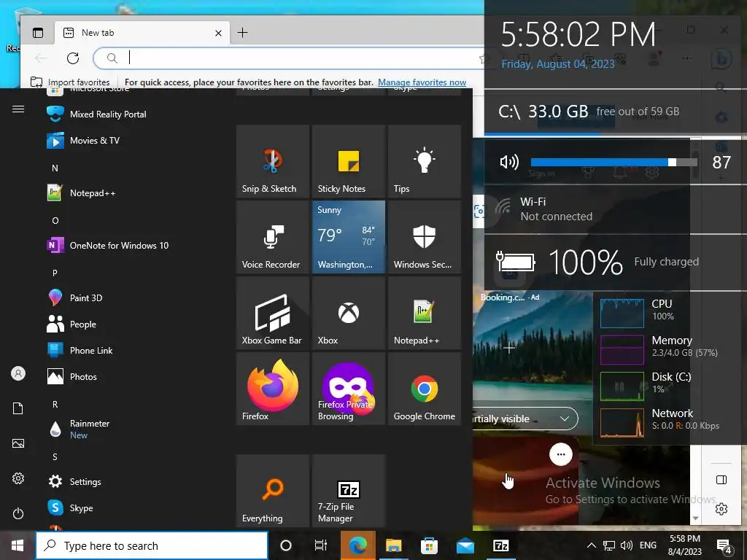This screenshot has height=560, width=747.
Task: Adjust the Rainmeter volume slider
Action: (614, 163)
